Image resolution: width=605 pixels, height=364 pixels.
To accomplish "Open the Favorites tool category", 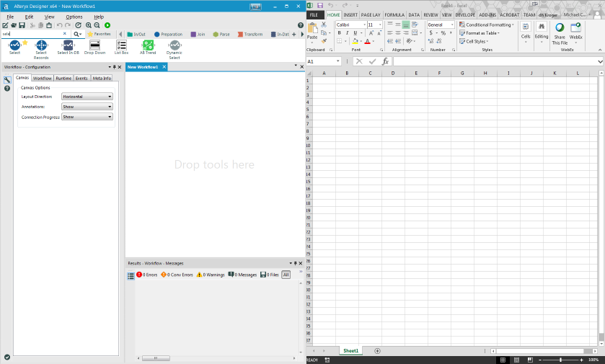I will (x=100, y=34).
